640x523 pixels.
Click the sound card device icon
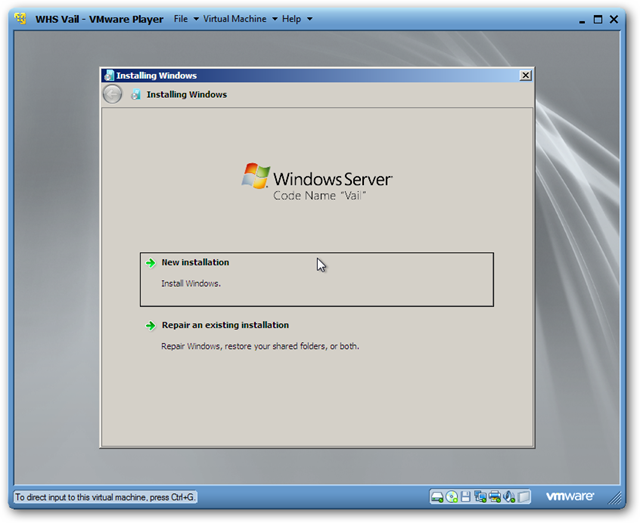tap(509, 497)
